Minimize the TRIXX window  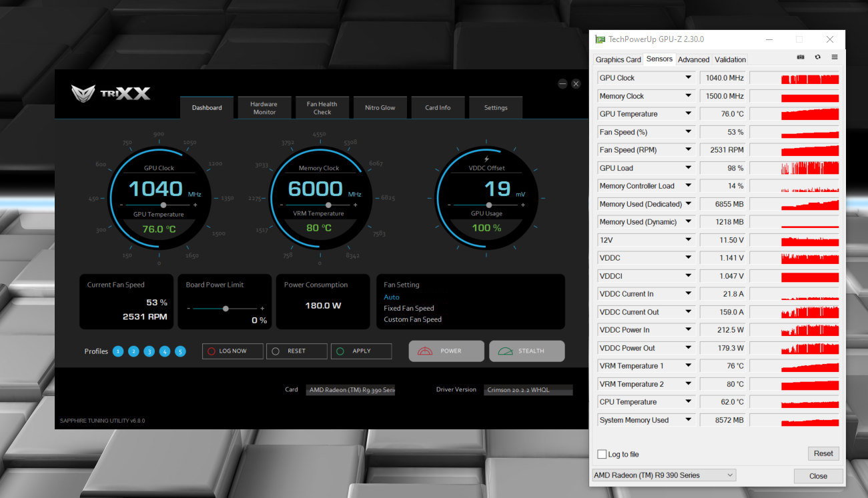(x=562, y=83)
